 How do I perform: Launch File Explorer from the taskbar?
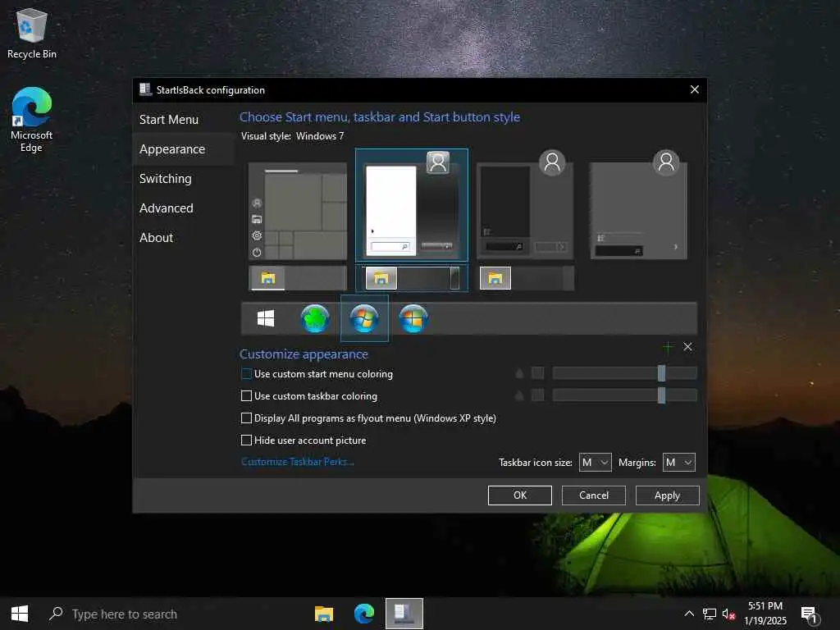[323, 614]
